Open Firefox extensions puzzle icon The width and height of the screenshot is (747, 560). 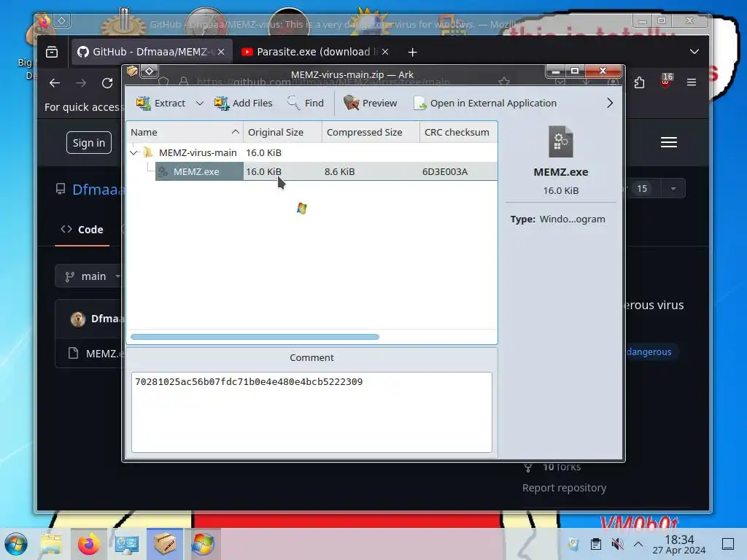[x=639, y=83]
